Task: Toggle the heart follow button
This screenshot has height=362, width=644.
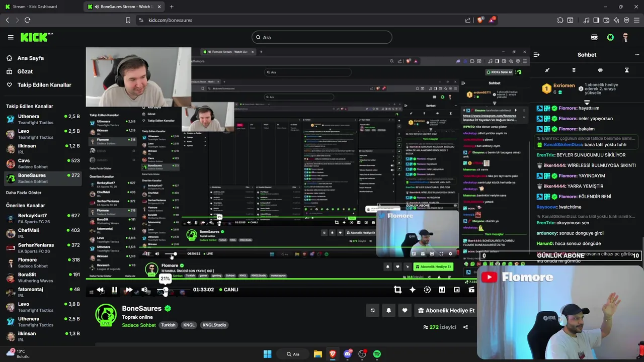Action: click(x=405, y=311)
